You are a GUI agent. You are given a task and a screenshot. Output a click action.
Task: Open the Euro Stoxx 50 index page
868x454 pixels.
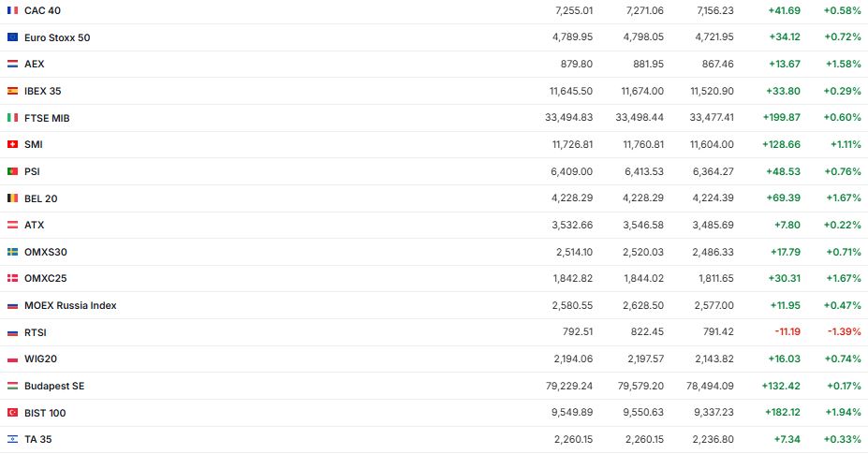(x=57, y=37)
